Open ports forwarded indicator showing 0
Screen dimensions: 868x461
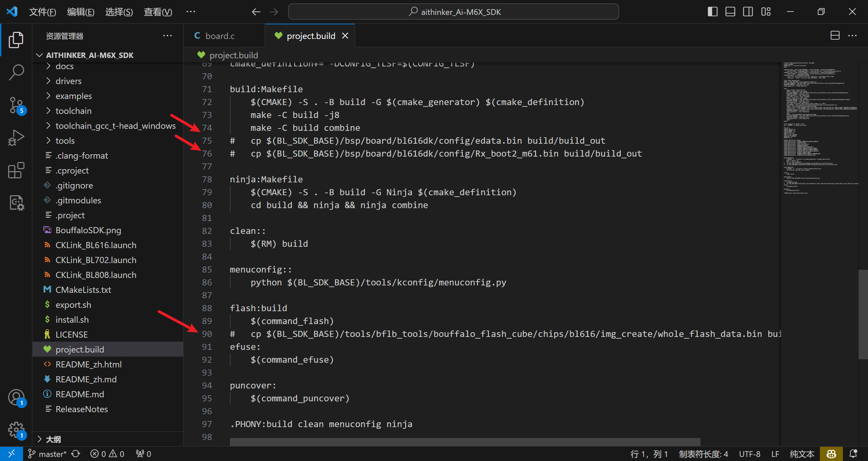tap(143, 454)
